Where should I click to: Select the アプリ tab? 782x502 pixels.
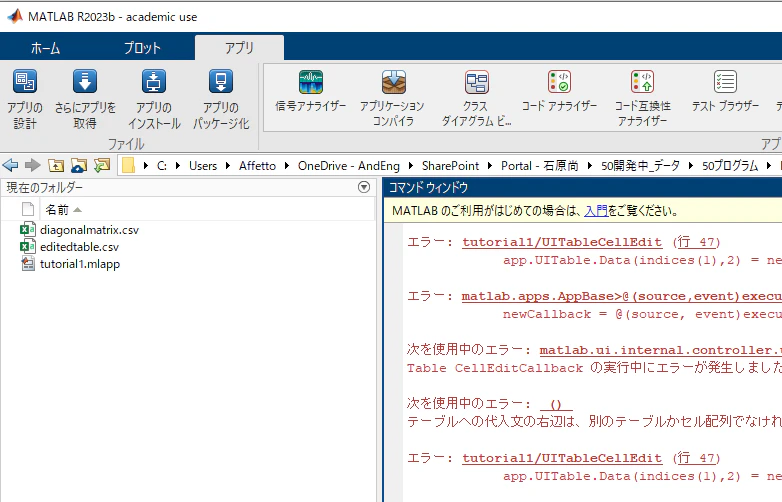point(239,48)
